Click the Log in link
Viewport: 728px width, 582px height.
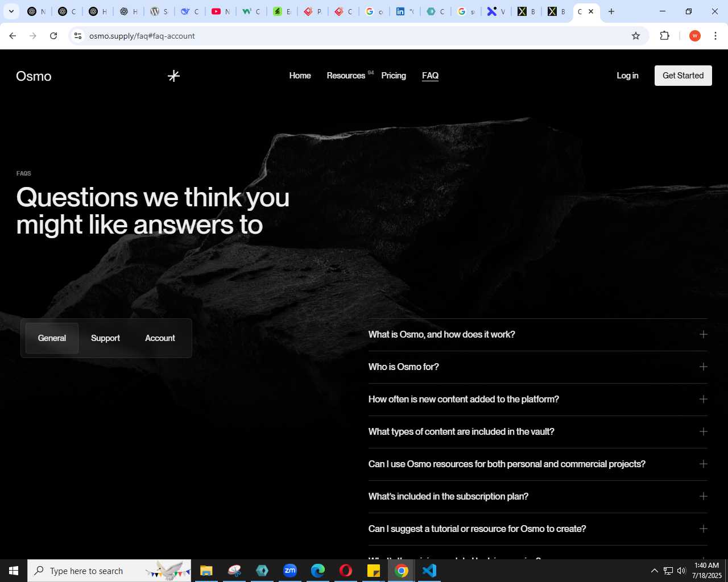click(627, 76)
